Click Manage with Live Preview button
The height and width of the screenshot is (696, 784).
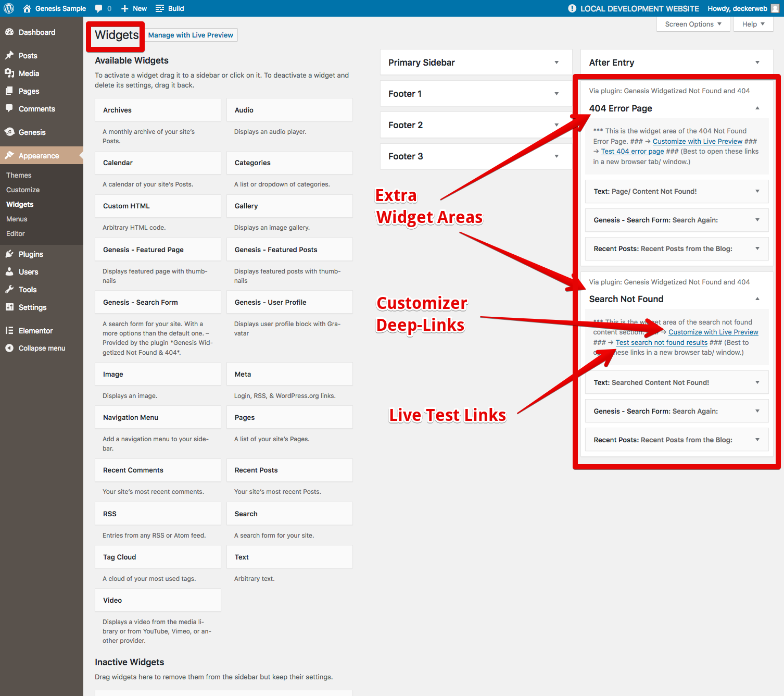tap(191, 35)
